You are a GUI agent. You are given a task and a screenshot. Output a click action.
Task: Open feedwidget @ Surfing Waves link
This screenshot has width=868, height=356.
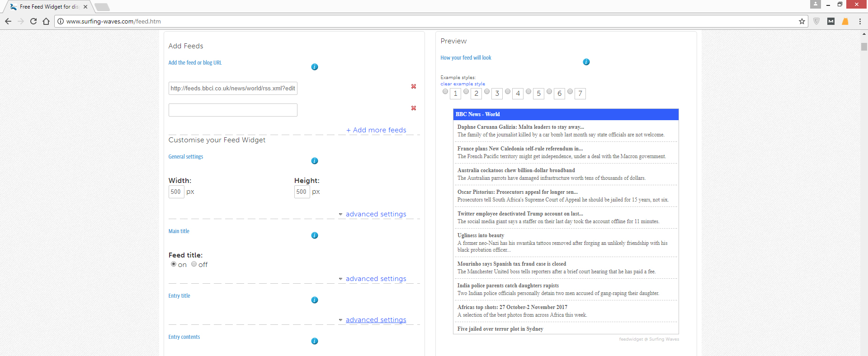pos(649,339)
